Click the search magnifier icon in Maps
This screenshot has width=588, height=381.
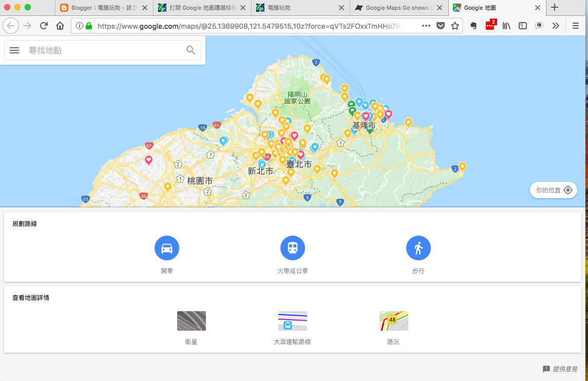click(x=191, y=50)
